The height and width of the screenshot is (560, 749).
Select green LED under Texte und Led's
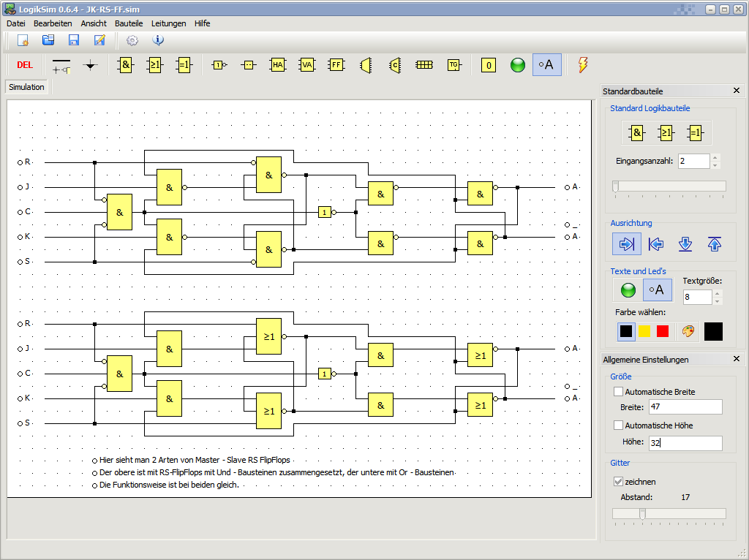click(x=628, y=290)
